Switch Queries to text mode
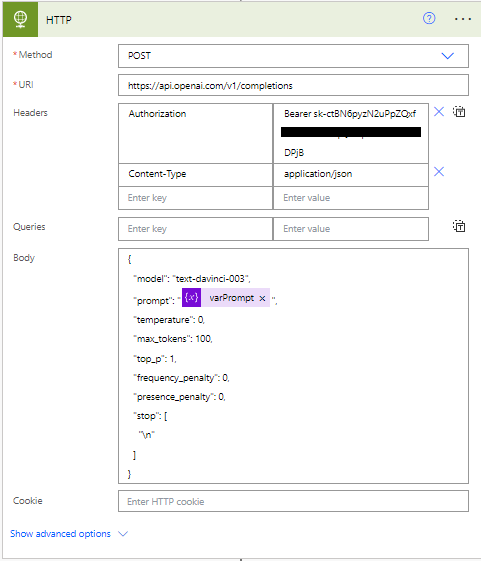The image size is (481, 561). click(459, 226)
